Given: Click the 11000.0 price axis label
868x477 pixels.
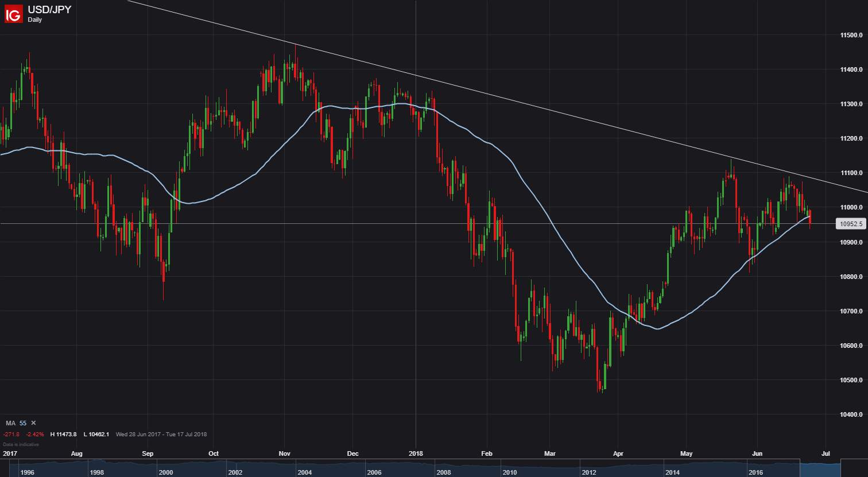Looking at the screenshot, I should (x=851, y=208).
